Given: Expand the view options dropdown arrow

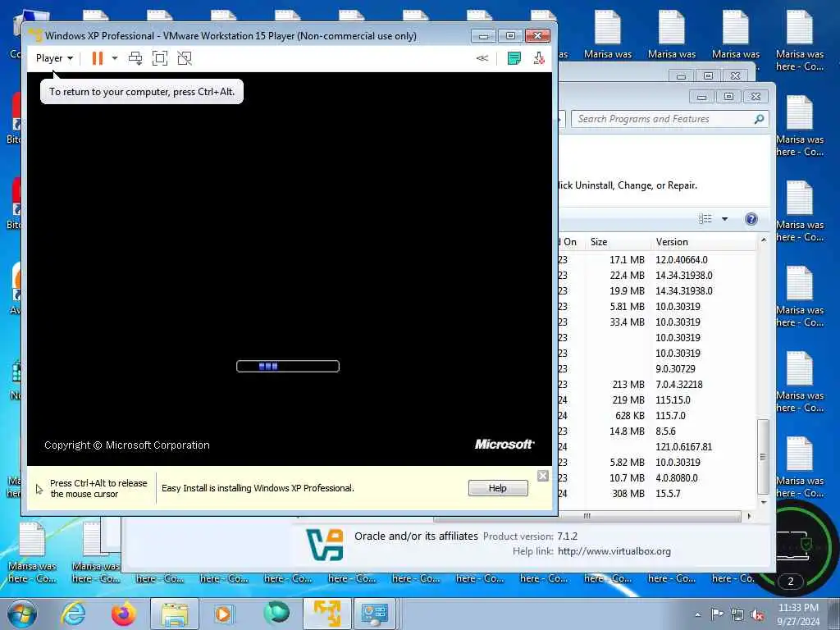Looking at the screenshot, I should click(x=725, y=218).
